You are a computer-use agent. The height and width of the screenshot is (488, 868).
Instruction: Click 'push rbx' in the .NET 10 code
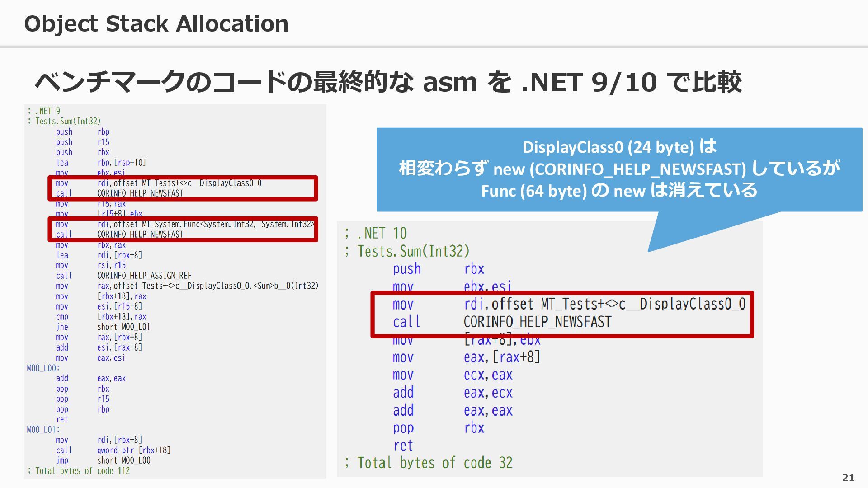pyautogui.click(x=438, y=269)
